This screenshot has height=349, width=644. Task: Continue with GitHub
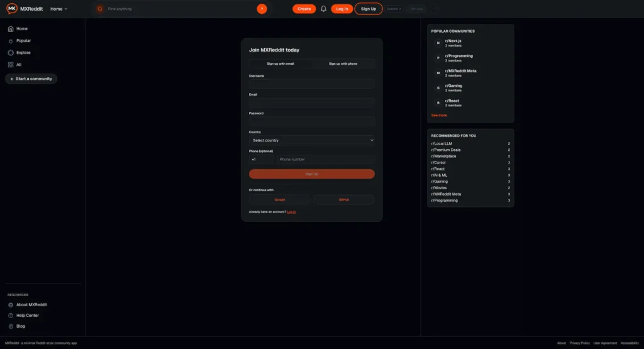(x=344, y=199)
